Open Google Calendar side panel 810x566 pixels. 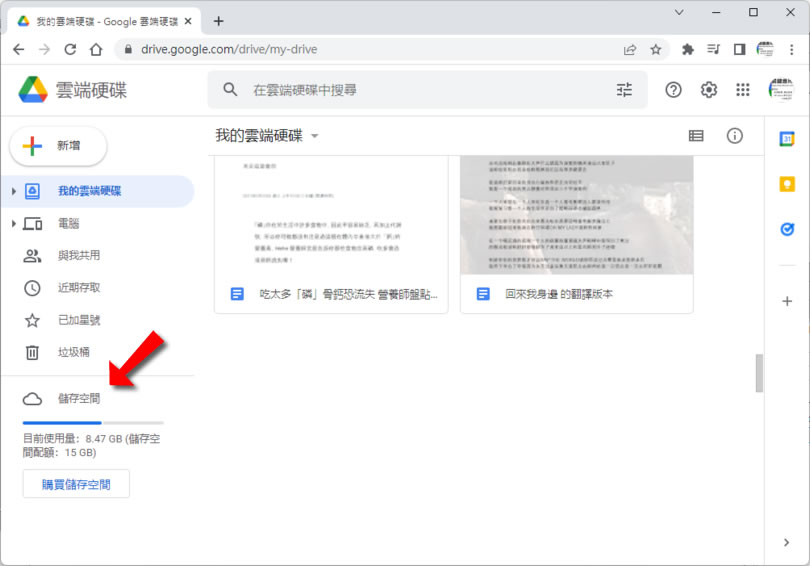[787, 139]
